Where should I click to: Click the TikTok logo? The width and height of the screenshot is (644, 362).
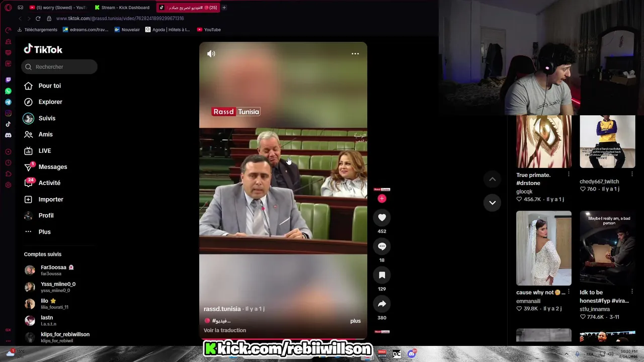[43, 49]
